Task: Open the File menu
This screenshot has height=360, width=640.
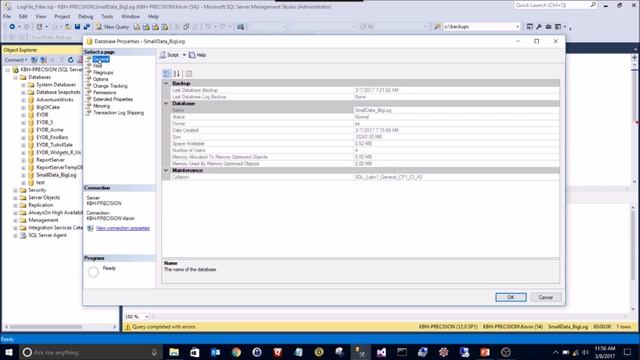Action: point(7,16)
